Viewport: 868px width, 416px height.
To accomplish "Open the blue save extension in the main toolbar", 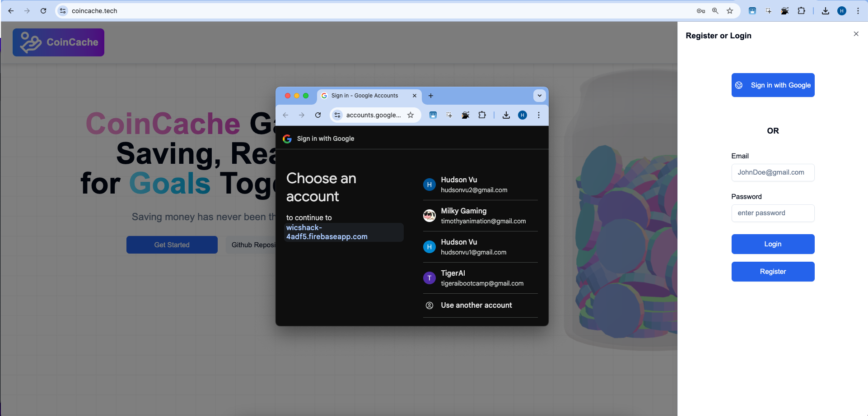I will (x=752, y=11).
